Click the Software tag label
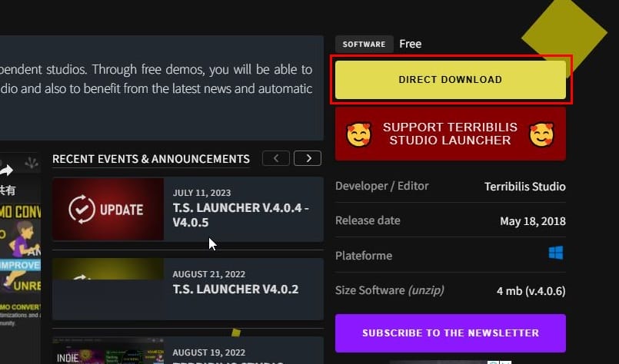619x364 pixels. pyautogui.click(x=364, y=45)
